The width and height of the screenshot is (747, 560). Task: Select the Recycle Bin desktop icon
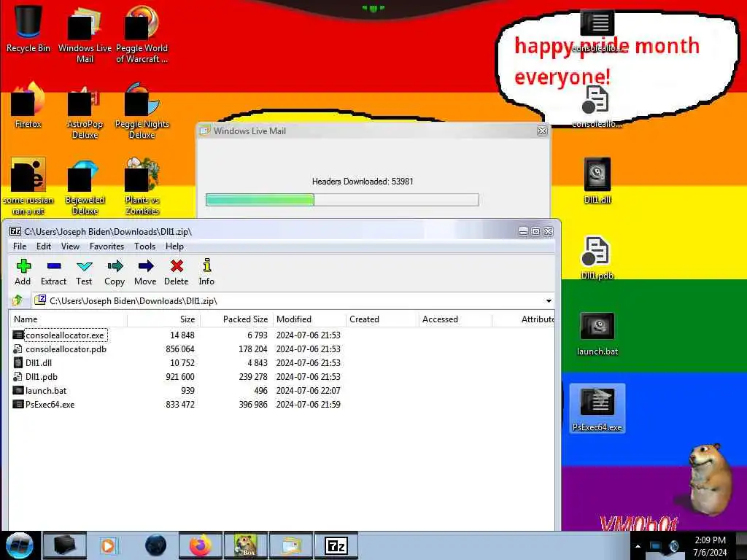point(28,28)
